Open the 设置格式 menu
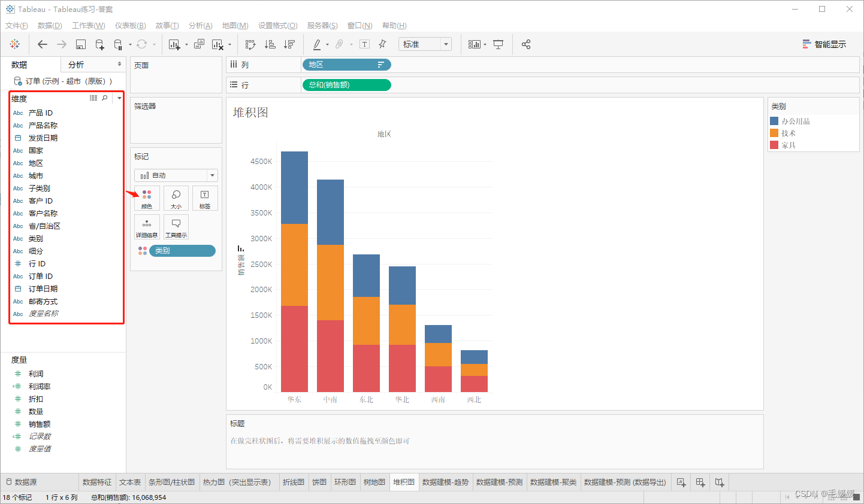Viewport: 864px width, 504px height. click(x=278, y=26)
